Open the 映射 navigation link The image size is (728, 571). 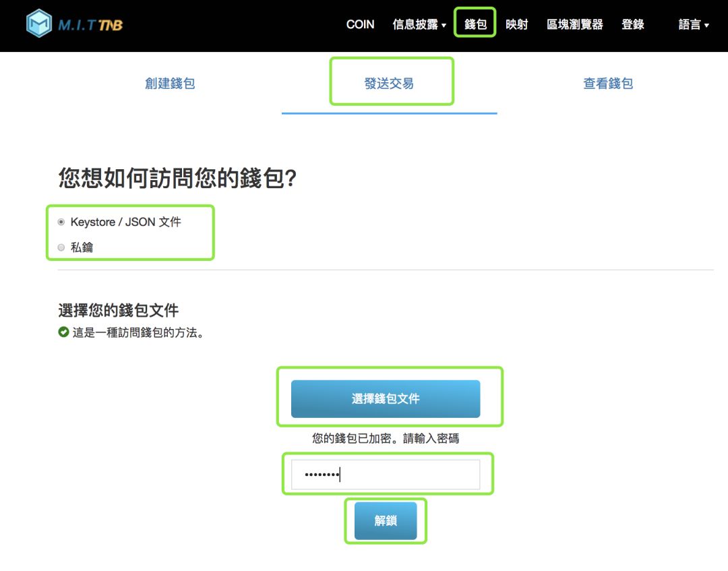point(516,24)
